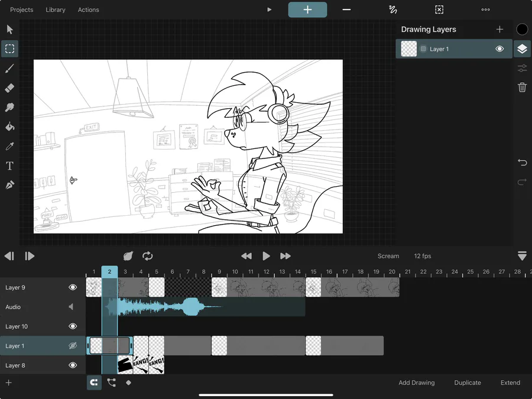Click the 12 fps frame rate setting

(x=423, y=256)
